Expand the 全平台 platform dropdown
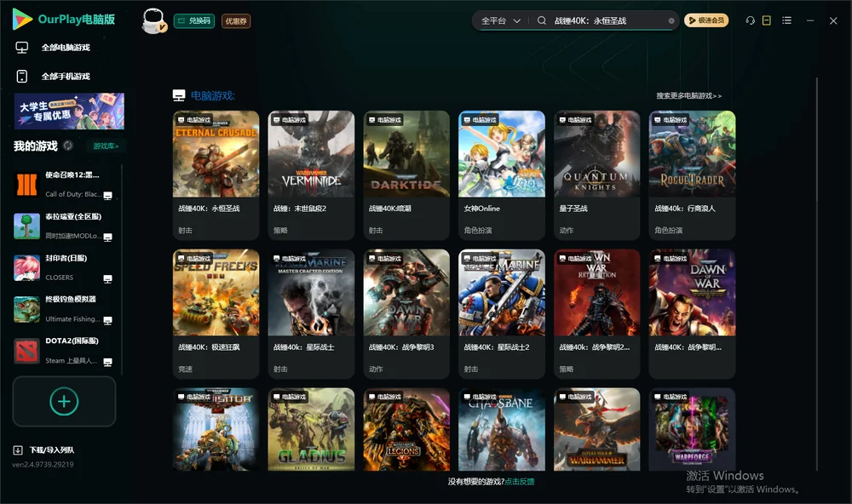The height and width of the screenshot is (504, 852). point(500,20)
